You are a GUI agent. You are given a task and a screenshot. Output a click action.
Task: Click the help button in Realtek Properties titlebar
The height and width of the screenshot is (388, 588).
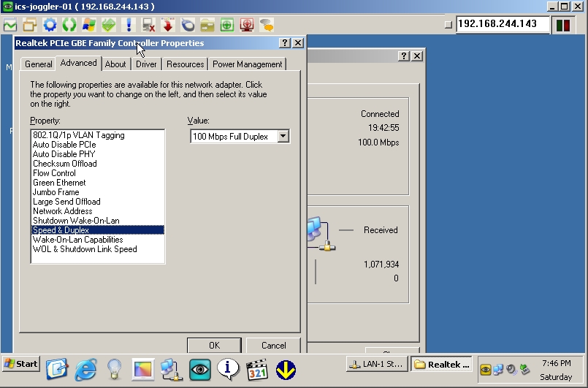point(285,43)
